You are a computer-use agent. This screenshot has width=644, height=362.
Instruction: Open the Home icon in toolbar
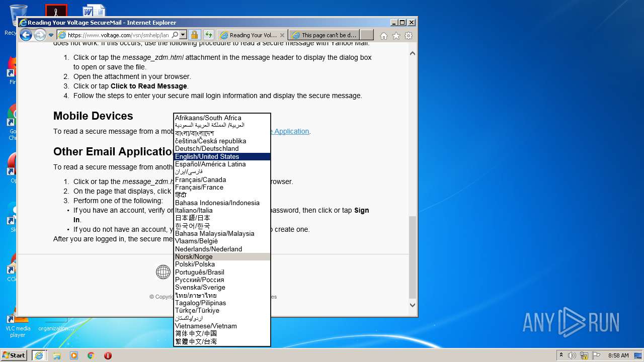(384, 36)
